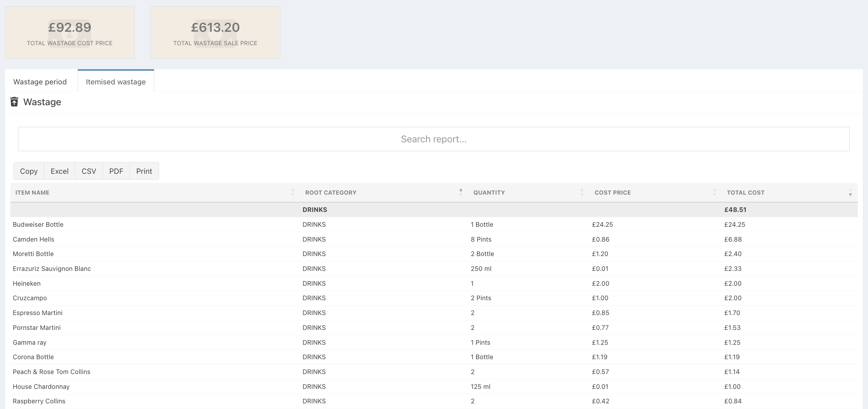Sort by Cost Price column arrows
The image size is (868, 409).
point(714,192)
